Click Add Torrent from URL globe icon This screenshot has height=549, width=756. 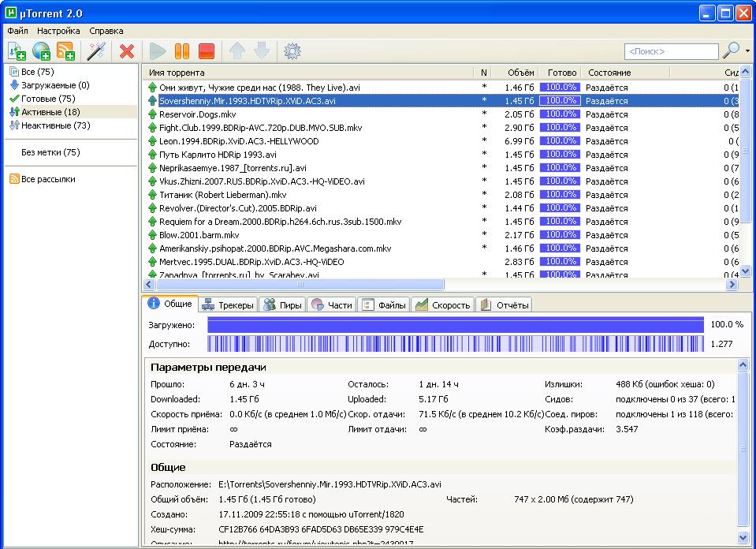[42, 51]
